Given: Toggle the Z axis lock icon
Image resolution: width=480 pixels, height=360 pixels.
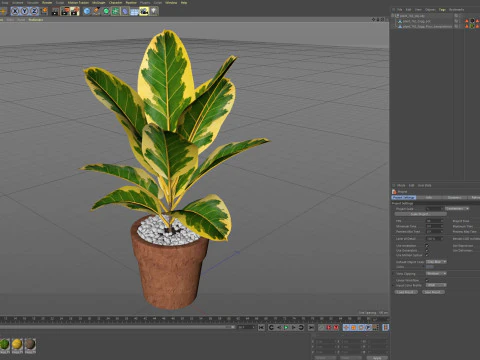Looking at the screenshot, I should pos(34,11).
